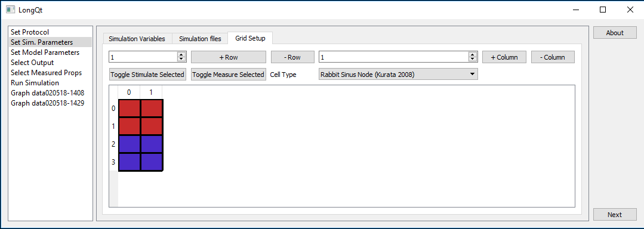Increment the column count spinner up arrow

coord(473,55)
